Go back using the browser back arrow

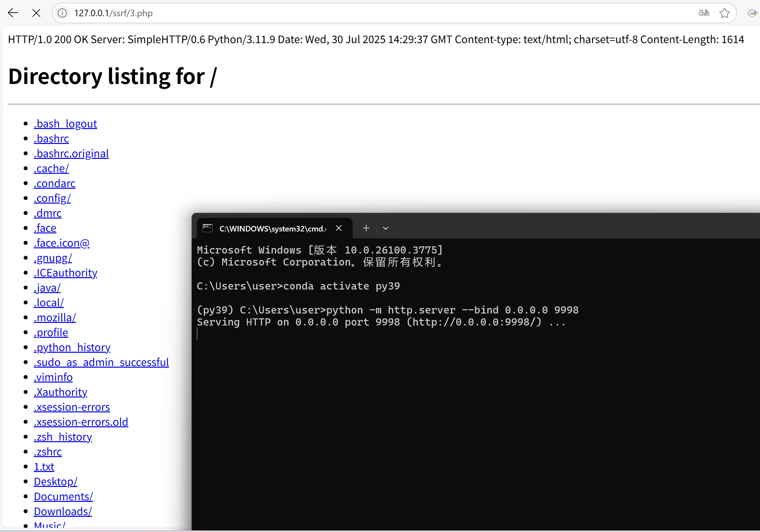(x=13, y=13)
